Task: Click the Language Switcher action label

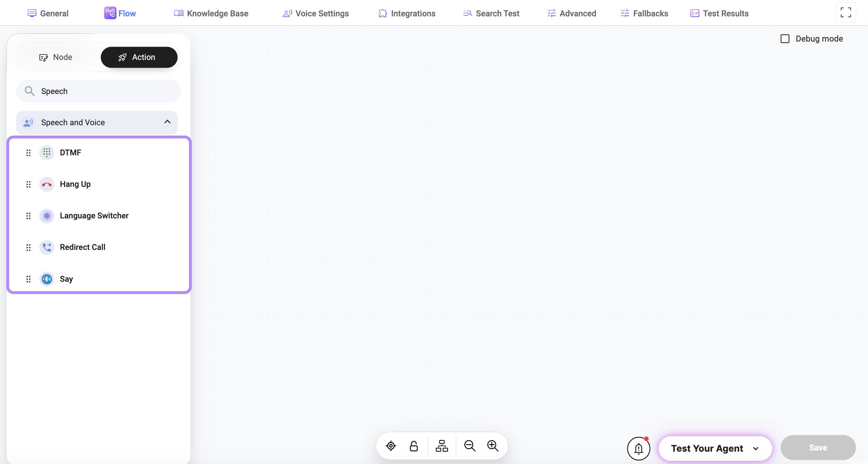Action: (94, 216)
